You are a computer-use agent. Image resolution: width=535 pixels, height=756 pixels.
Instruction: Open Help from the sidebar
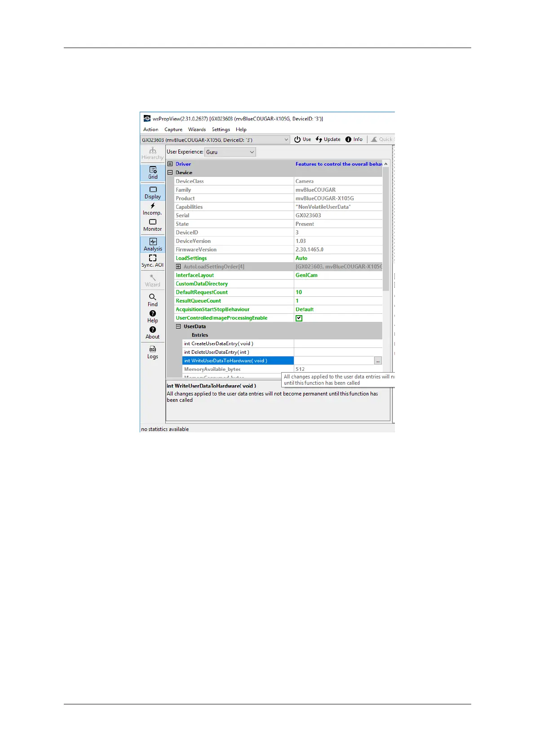153,316
